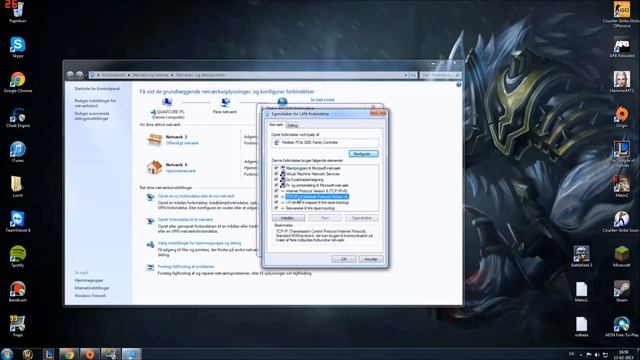640x360 pixels.
Task: Open the Hjemmegruppe sidebar link
Action: point(89,280)
